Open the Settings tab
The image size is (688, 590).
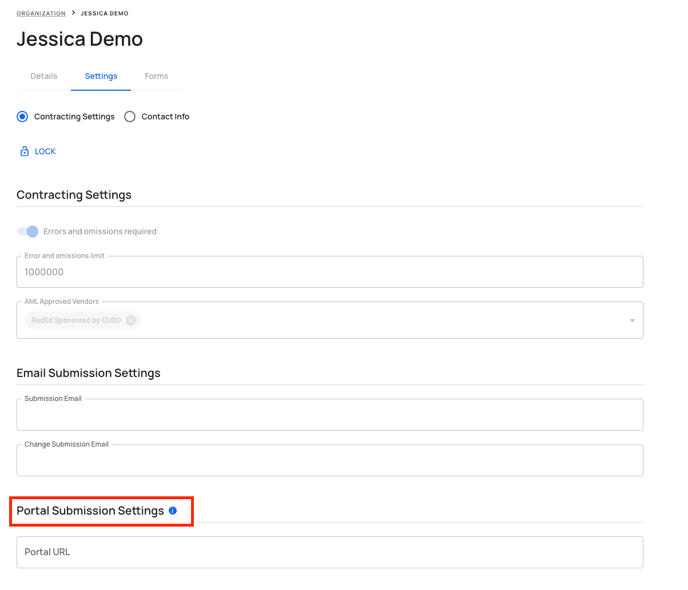(x=101, y=76)
